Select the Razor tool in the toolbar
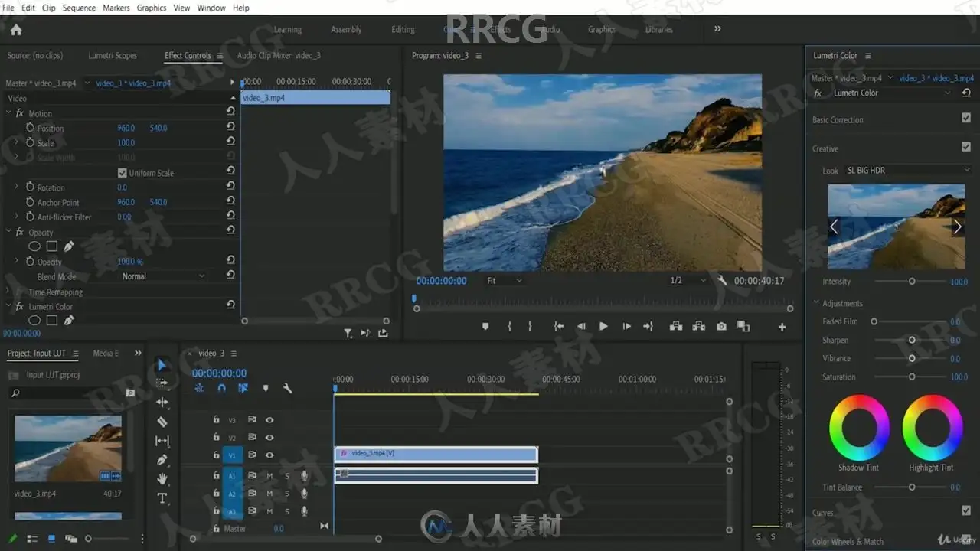The image size is (980, 551). pyautogui.click(x=162, y=422)
